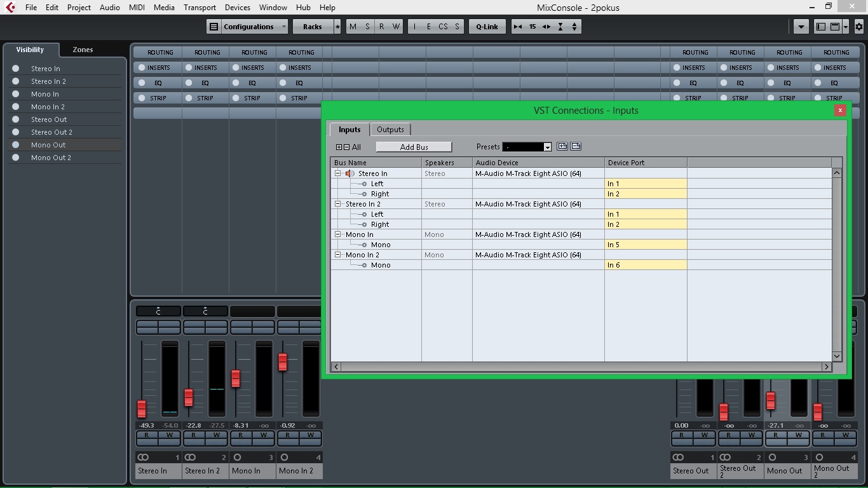
Task: Click the Store preset icon beside Presets
Action: (562, 147)
